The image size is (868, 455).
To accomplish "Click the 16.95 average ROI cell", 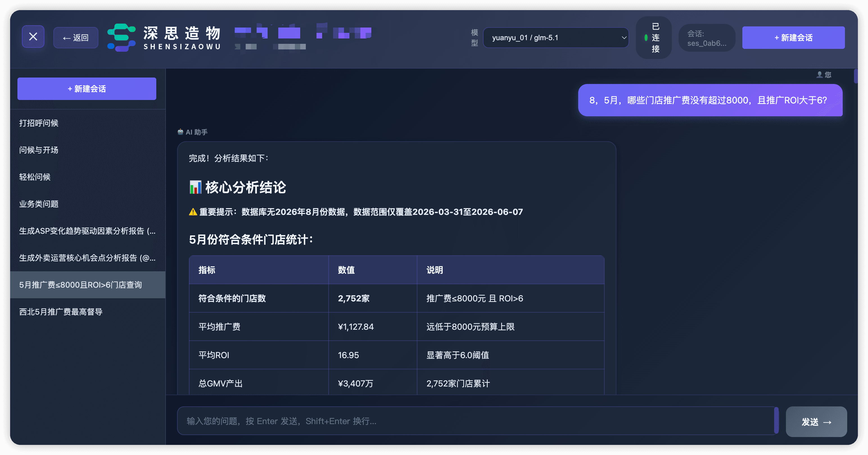I will (x=373, y=355).
